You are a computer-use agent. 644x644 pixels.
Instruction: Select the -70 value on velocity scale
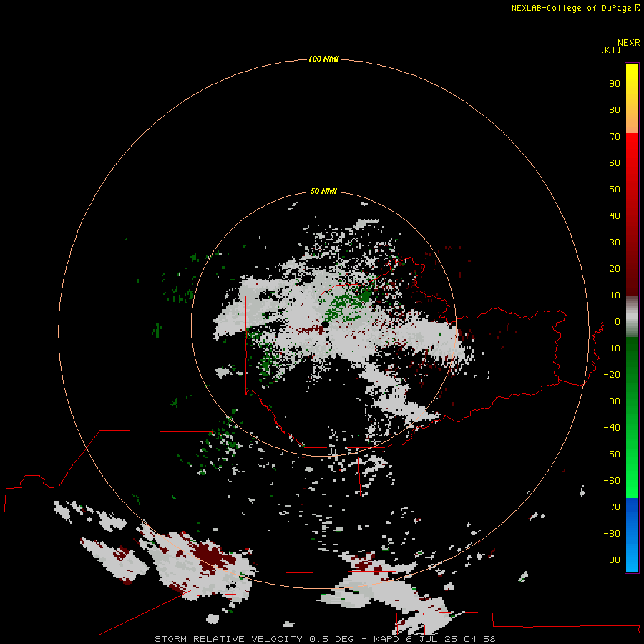[x=612, y=507]
